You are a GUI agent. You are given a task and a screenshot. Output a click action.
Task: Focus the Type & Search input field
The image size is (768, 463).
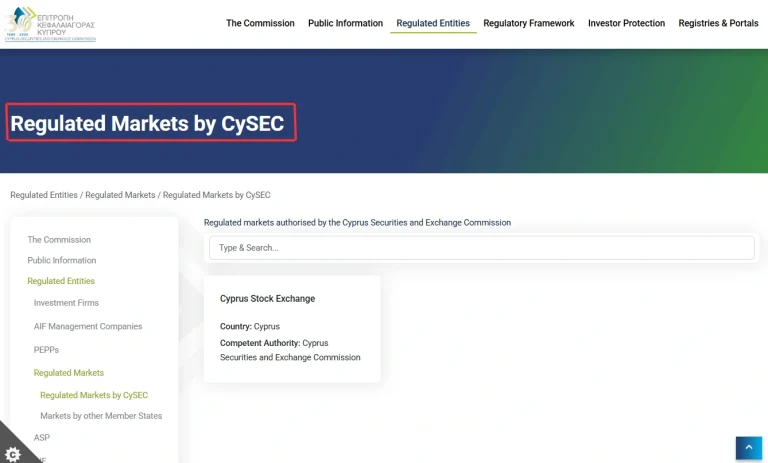pos(481,248)
